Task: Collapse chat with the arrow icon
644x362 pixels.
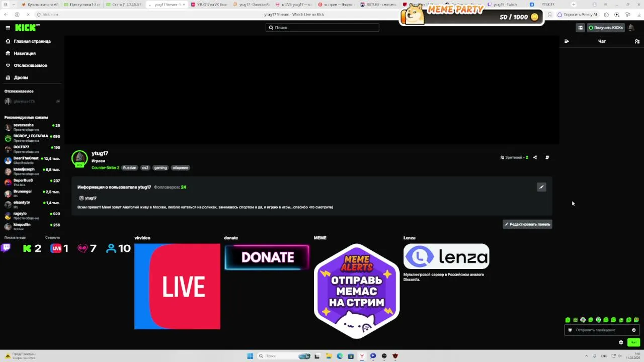Action: [567, 41]
